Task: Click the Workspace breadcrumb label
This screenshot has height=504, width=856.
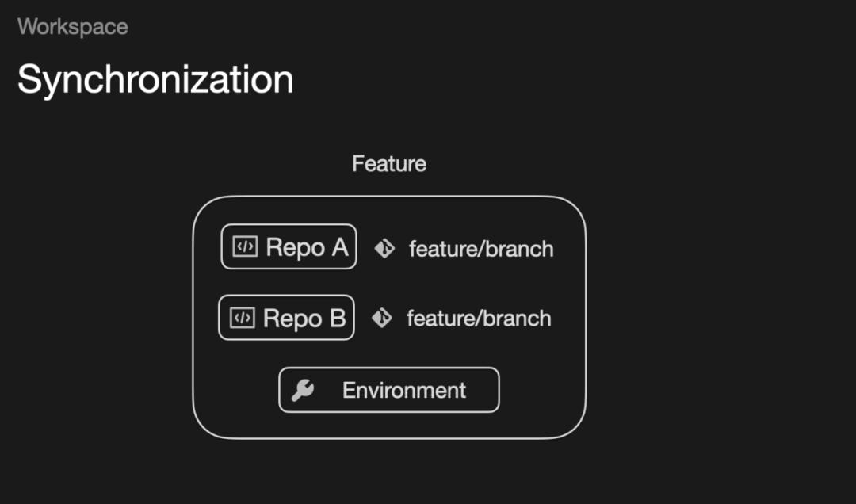Action: coord(73,27)
